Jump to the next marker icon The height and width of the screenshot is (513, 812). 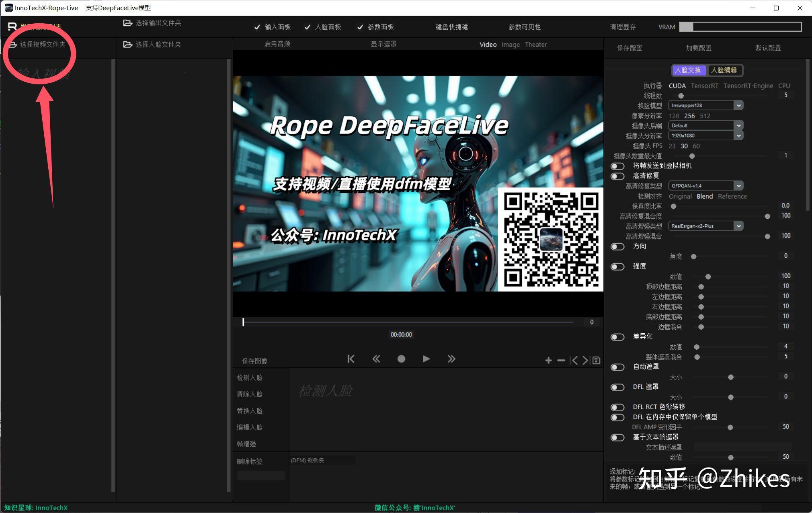point(586,361)
